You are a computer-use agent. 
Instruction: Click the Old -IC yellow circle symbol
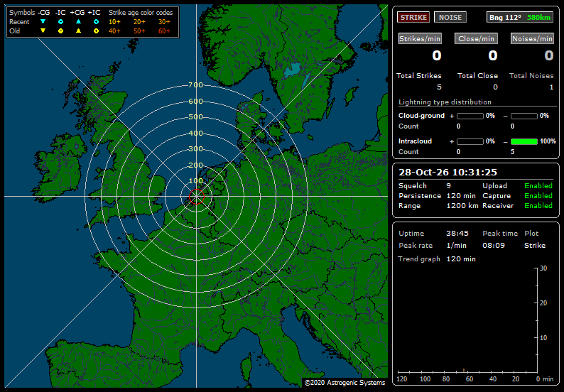tap(60, 31)
